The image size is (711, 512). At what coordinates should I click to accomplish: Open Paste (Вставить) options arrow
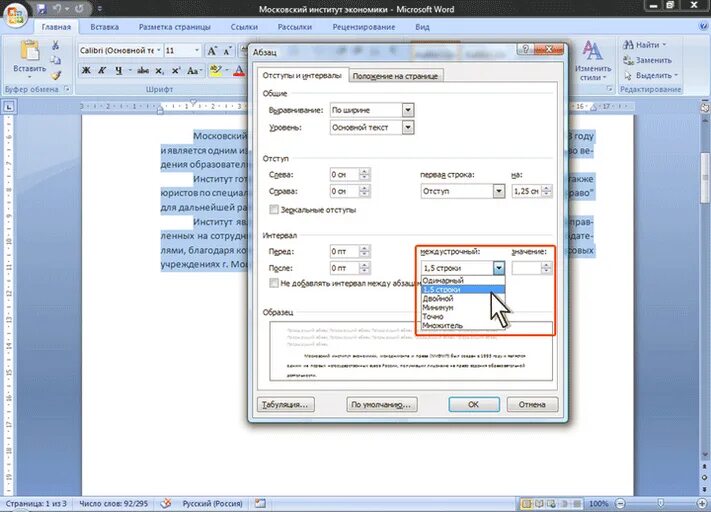pos(29,76)
